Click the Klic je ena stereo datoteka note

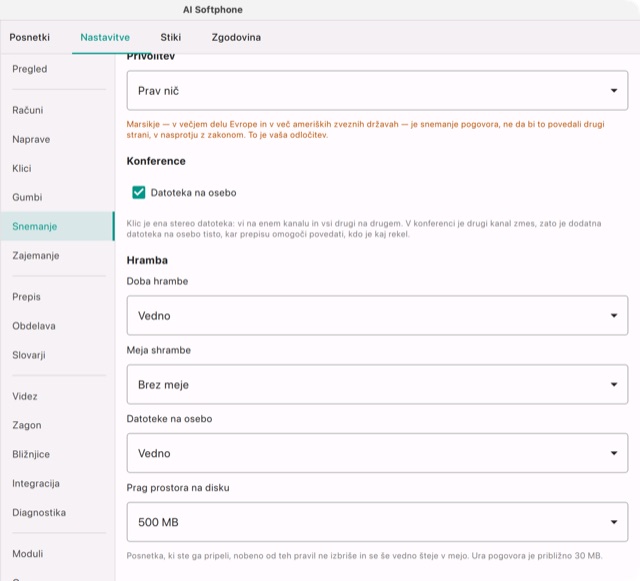tap(364, 229)
